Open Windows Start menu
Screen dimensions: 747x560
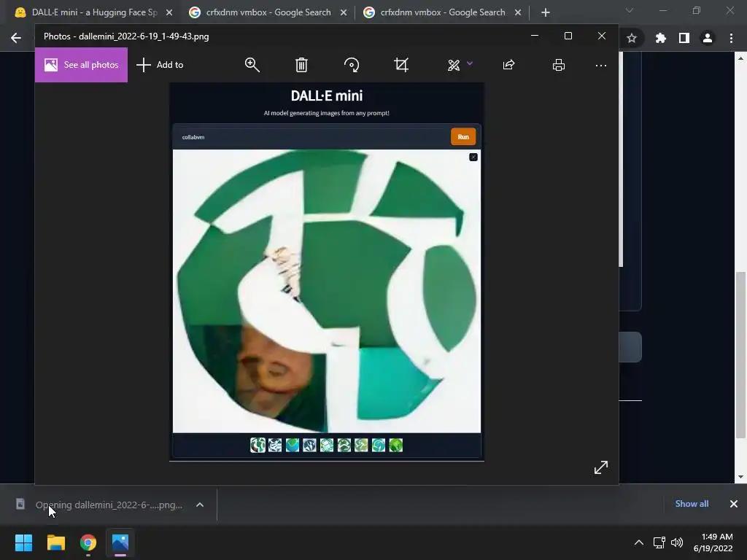[x=23, y=542]
